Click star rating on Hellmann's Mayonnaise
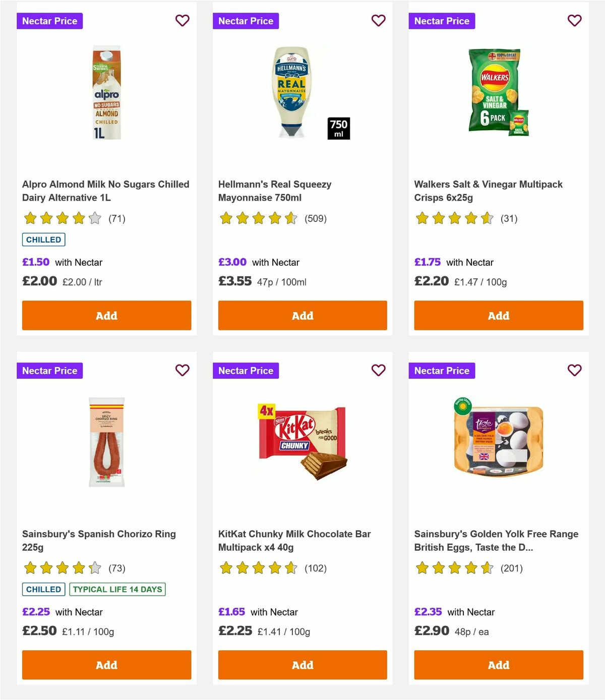605x700 pixels. point(257,218)
